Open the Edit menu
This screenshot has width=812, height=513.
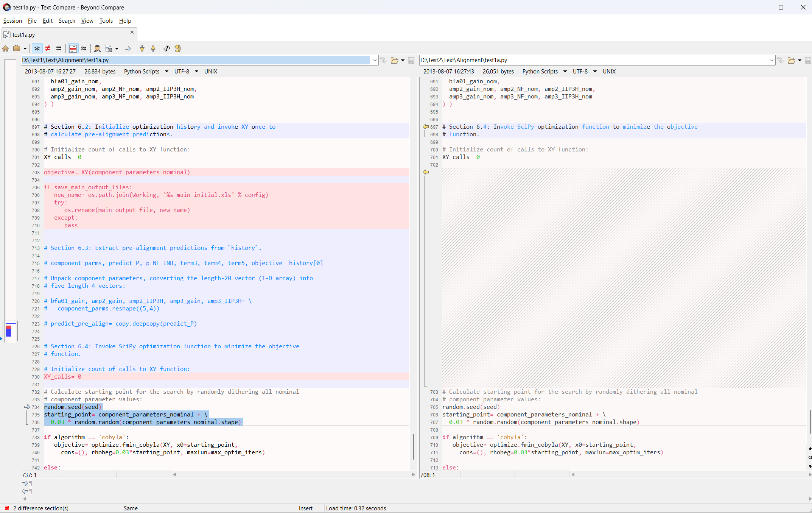(47, 21)
